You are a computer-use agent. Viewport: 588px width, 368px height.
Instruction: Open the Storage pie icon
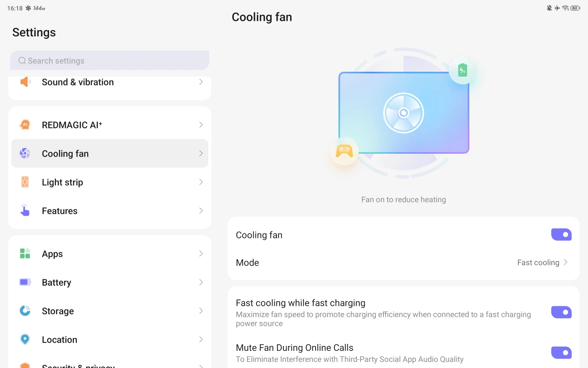click(x=25, y=311)
